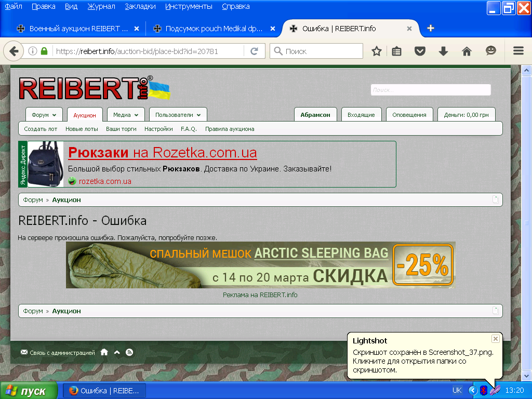Open the Firefox hamburger menu
The height and width of the screenshot is (399, 532).
coord(518,51)
